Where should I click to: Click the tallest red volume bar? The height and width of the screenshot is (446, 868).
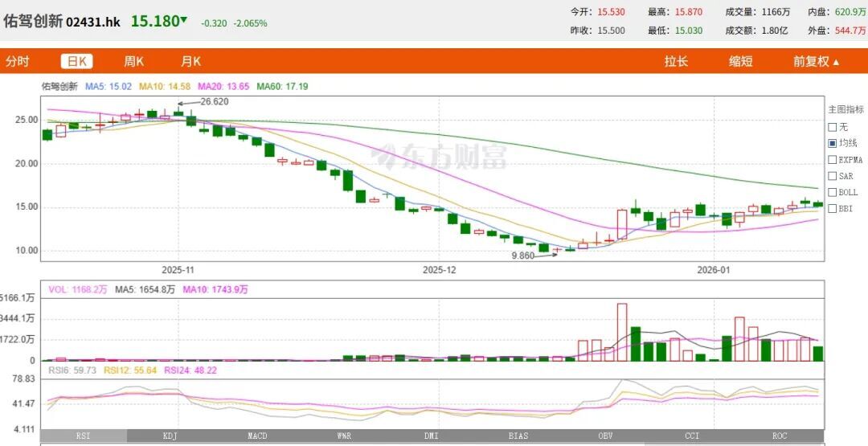(622, 332)
